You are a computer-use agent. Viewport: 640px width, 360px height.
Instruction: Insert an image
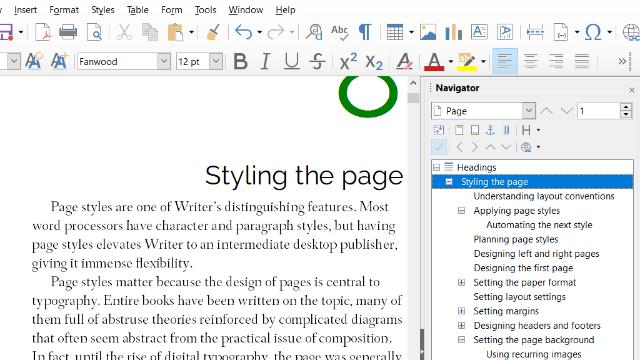(428, 32)
